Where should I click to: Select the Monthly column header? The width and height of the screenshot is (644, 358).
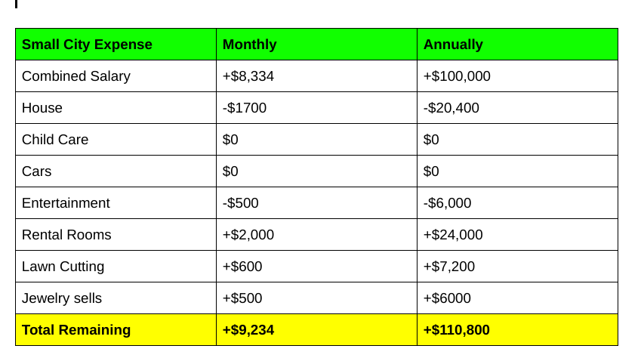click(x=250, y=45)
